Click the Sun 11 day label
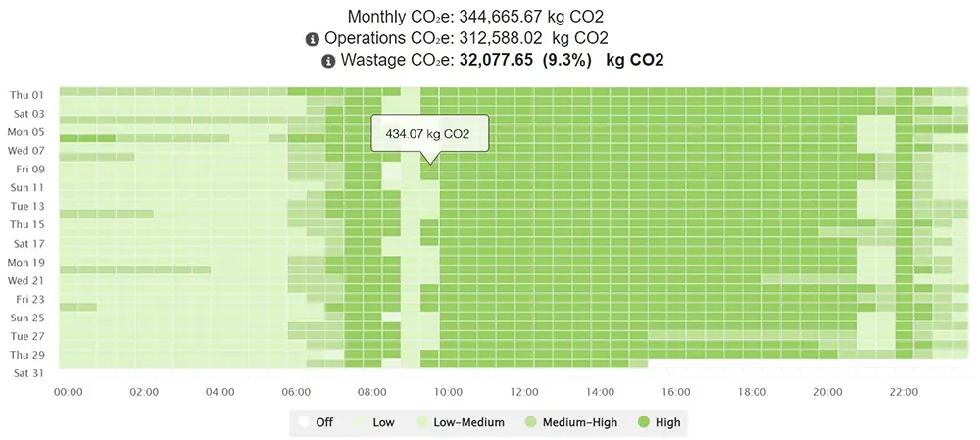This screenshot has height=440, width=980. click(x=26, y=187)
